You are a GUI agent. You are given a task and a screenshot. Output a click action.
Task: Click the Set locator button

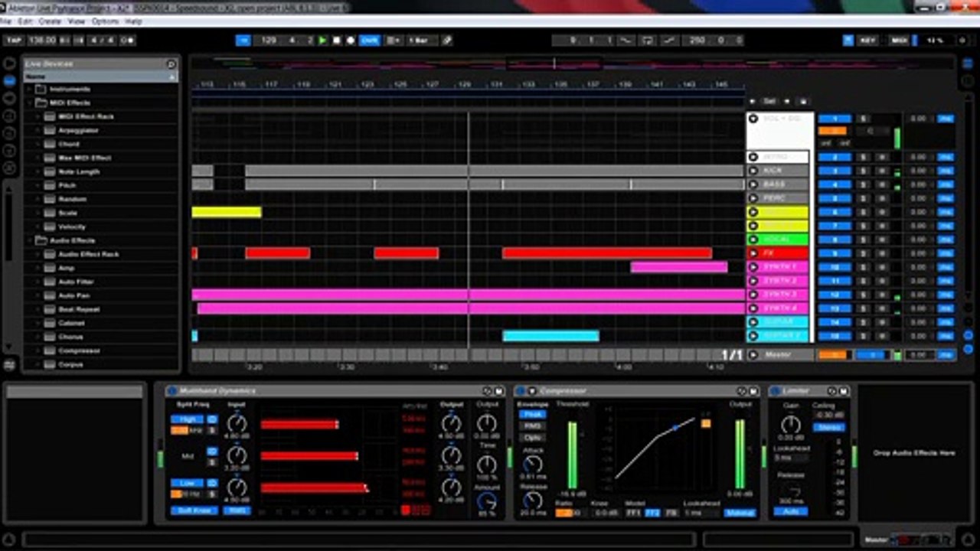point(769,101)
